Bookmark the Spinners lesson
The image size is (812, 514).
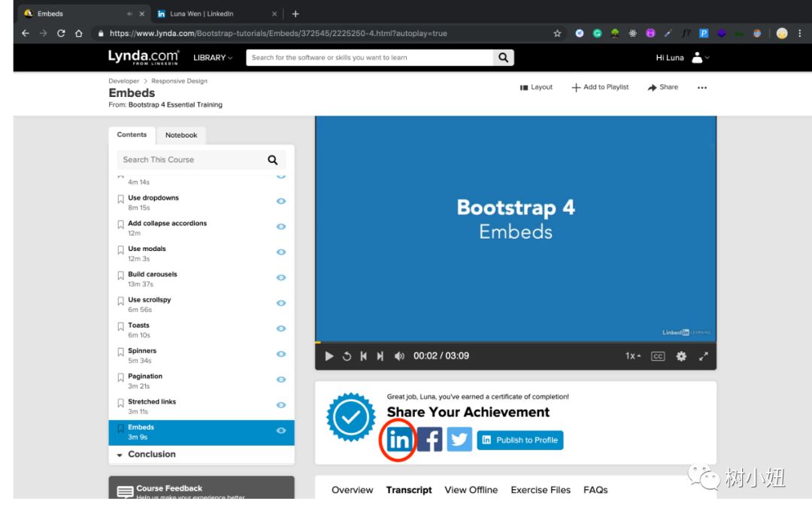[x=120, y=352]
